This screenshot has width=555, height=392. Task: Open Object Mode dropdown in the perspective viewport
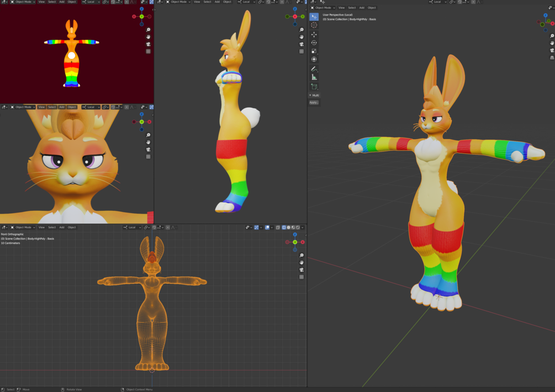[323, 7]
